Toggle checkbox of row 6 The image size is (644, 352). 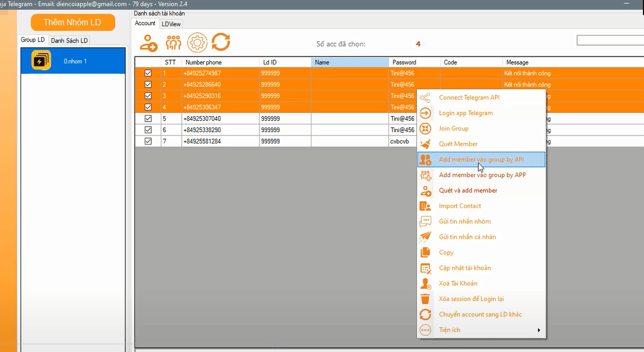148,130
